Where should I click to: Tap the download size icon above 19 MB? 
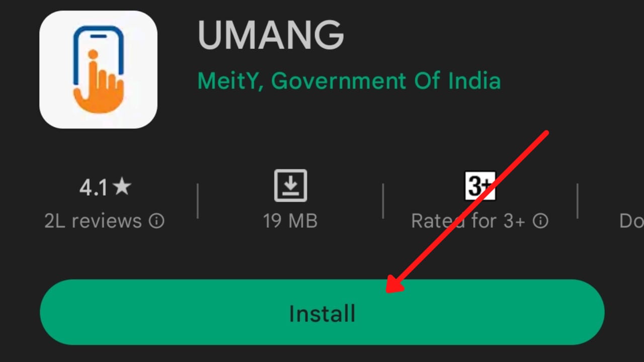[x=290, y=186]
